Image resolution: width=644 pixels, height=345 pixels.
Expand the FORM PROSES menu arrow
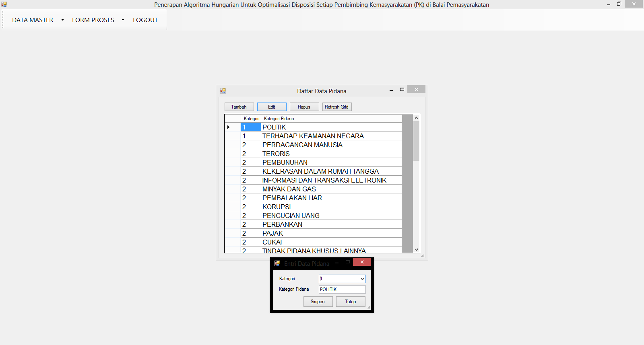pyautogui.click(x=123, y=20)
